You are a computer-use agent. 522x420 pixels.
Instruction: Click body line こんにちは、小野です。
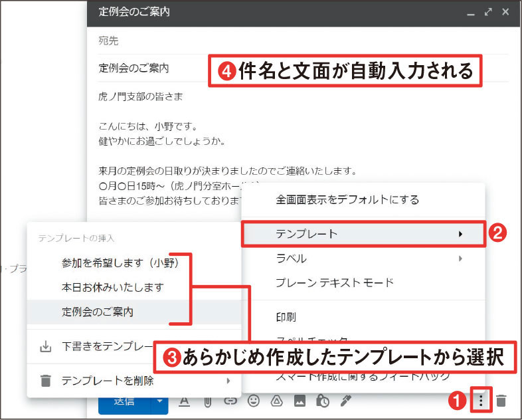coord(149,126)
